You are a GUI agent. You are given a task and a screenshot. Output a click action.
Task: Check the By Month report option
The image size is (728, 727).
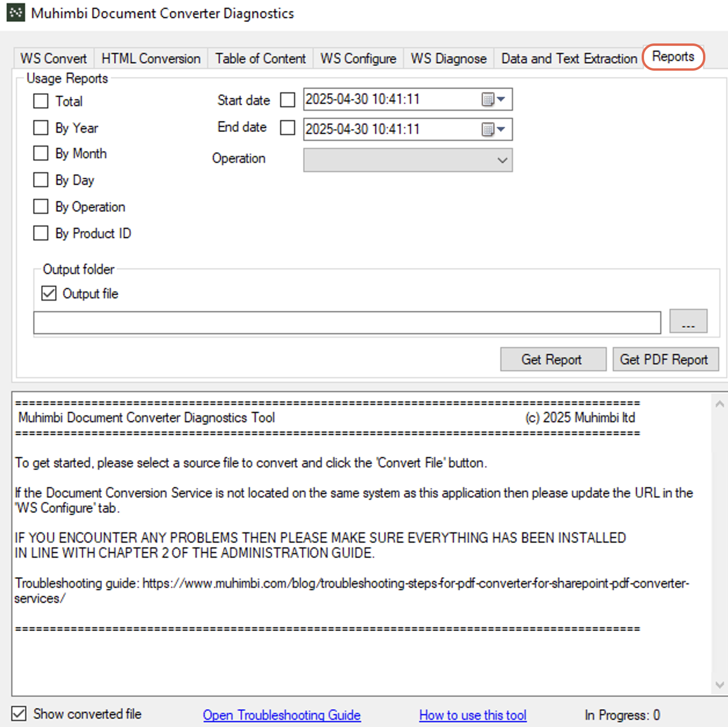[41, 154]
